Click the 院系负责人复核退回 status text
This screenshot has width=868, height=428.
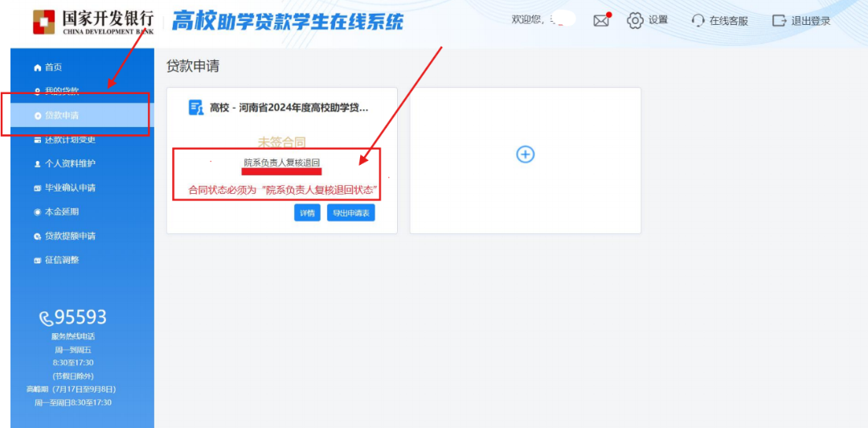[282, 163]
